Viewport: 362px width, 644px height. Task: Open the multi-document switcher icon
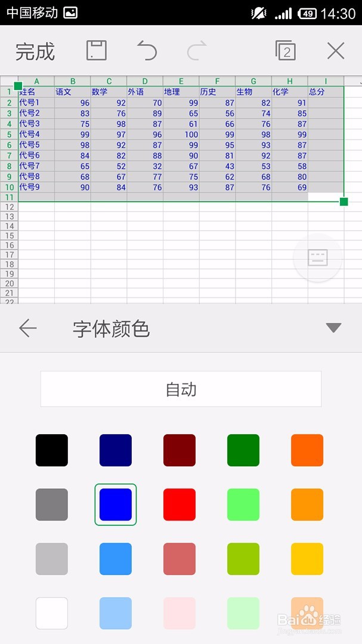pos(286,51)
